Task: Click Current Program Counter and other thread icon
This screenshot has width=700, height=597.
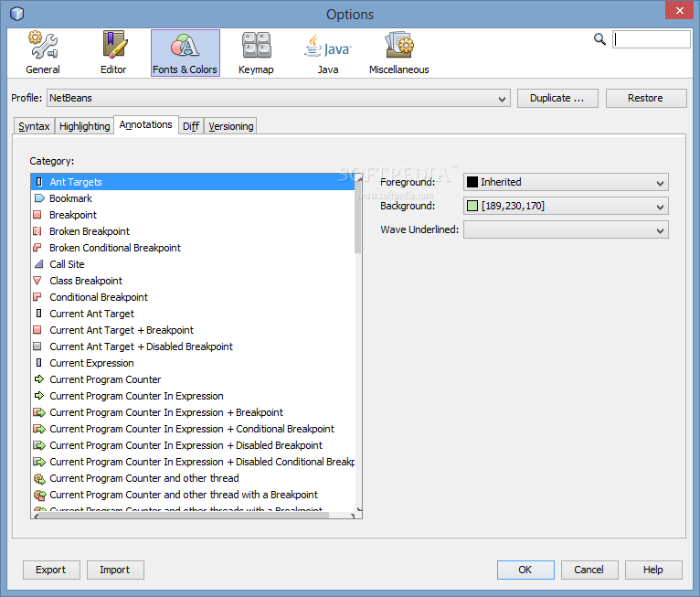Action: tap(39, 479)
